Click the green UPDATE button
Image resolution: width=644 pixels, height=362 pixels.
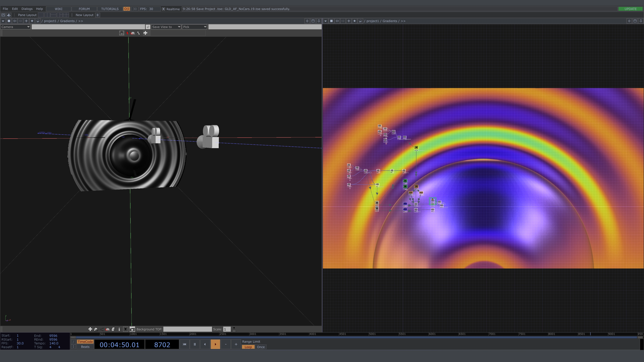(x=631, y=9)
